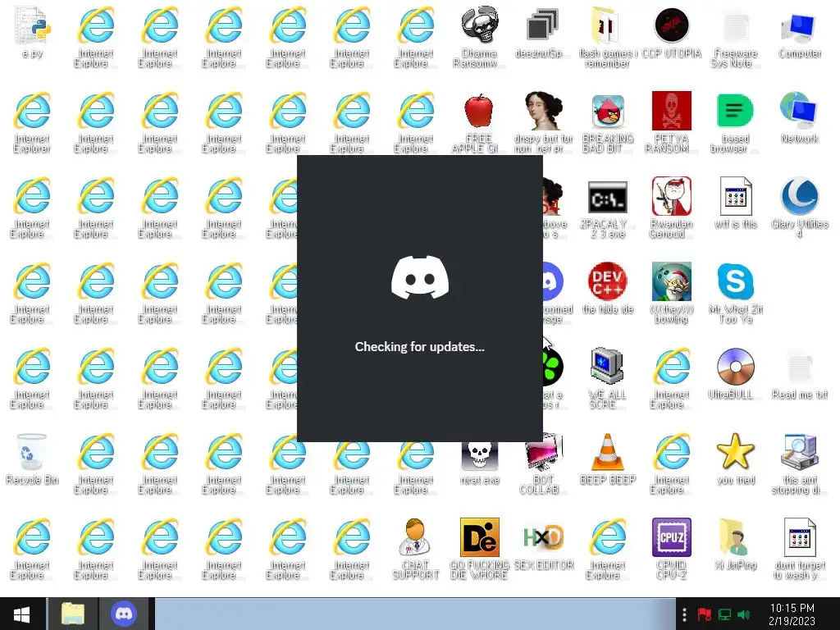
Task: Open Internet Explorer icon right of e.py
Action: pyautogui.click(x=95, y=25)
